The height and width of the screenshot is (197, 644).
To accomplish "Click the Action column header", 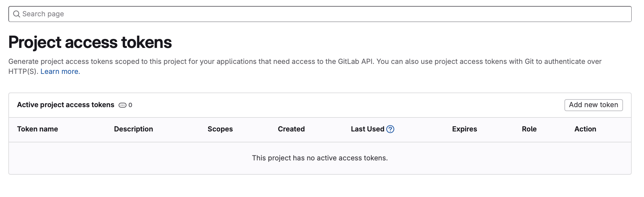I will point(585,129).
